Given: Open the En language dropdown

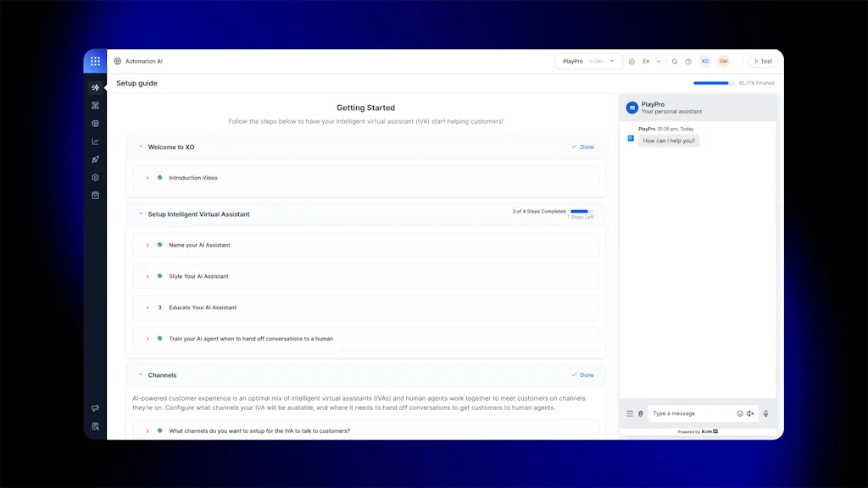Looking at the screenshot, I should point(649,61).
